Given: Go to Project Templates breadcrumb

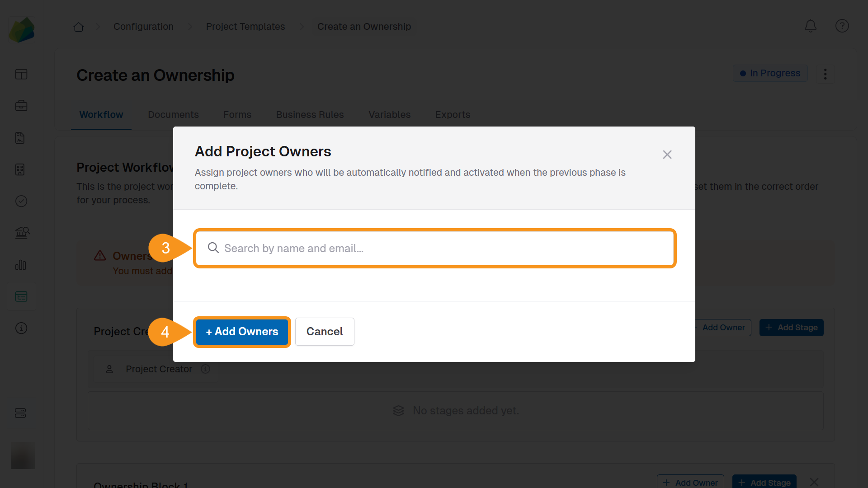Looking at the screenshot, I should pyautogui.click(x=245, y=27).
